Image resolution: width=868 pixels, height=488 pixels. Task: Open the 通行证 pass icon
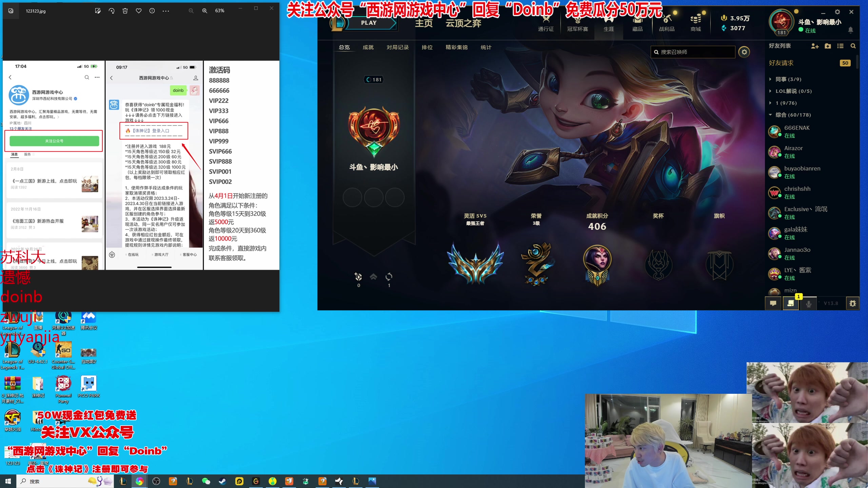pyautogui.click(x=546, y=24)
